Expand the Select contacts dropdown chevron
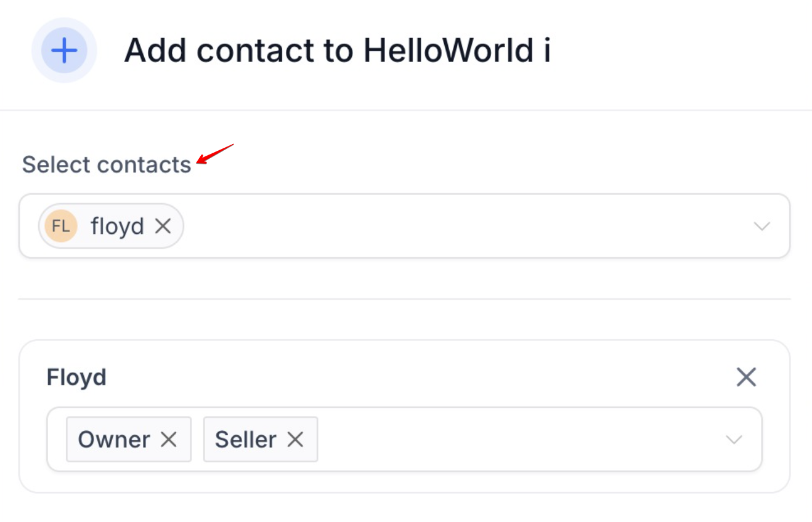This screenshot has width=812, height=522. pos(761,227)
